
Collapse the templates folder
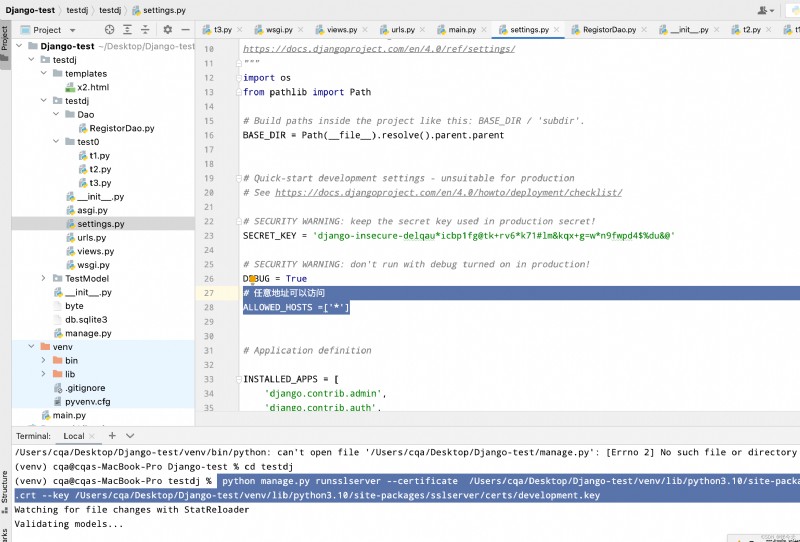point(44,73)
